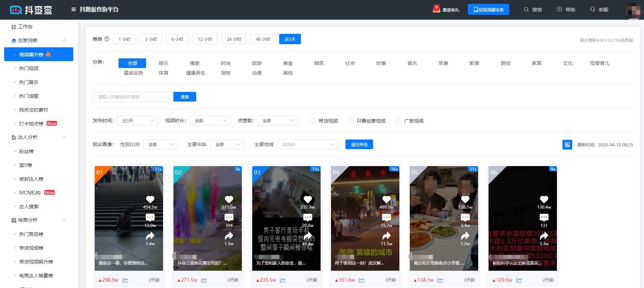Image resolution: width=644 pixels, height=288 pixels.
Task: Filter by the 星座运势 category
Action: tap(133, 73)
